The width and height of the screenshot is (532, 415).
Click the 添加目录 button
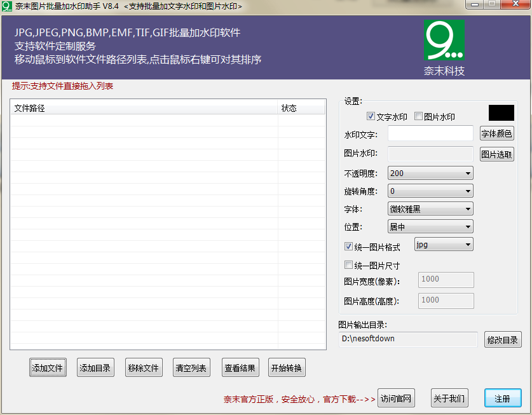click(95, 367)
